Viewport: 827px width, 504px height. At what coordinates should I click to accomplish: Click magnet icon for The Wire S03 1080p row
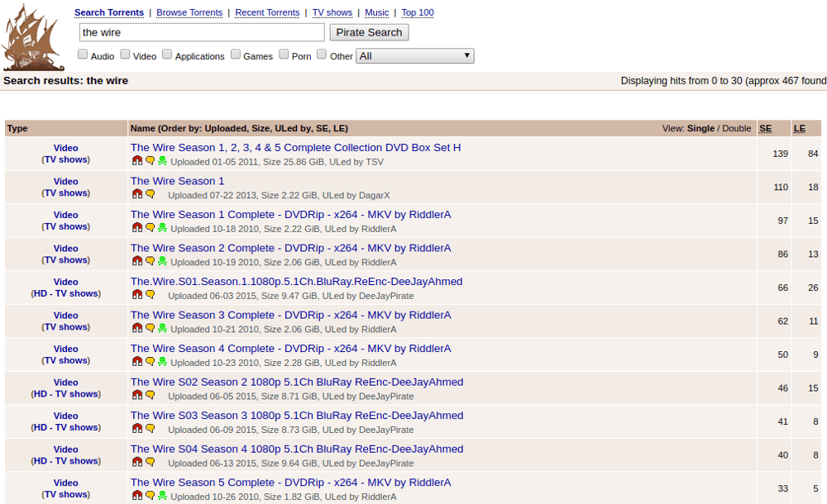pos(137,429)
